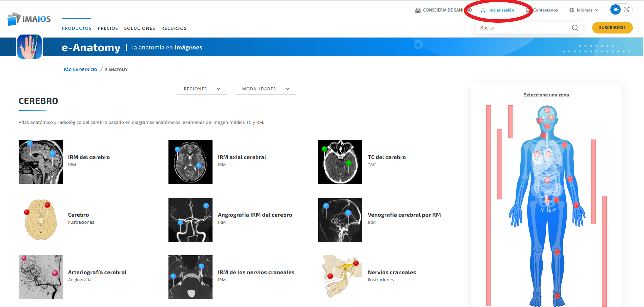Click the user icon beside Iniciar sesión
The height and width of the screenshot is (307, 644).
(483, 10)
